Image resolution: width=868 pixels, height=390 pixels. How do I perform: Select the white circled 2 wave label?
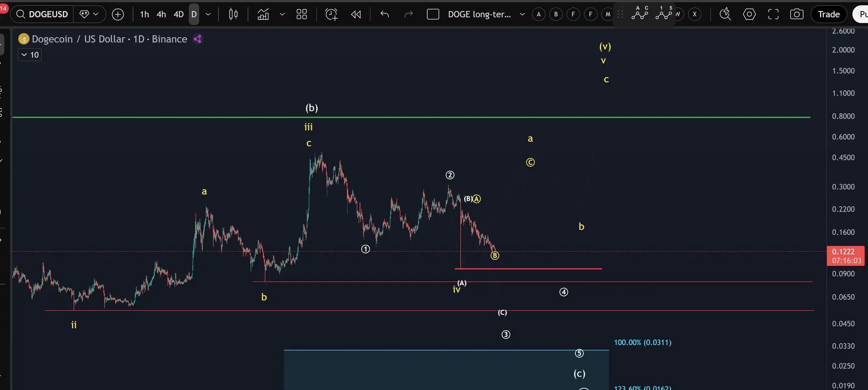(450, 175)
